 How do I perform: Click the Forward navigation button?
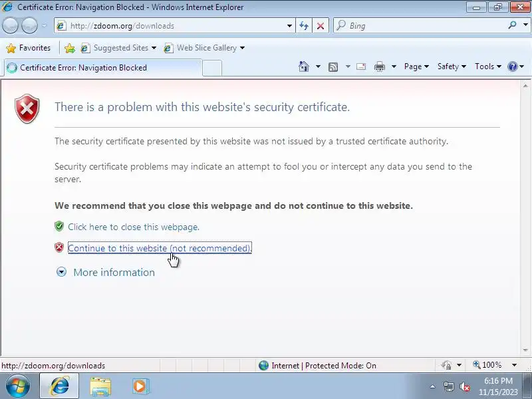29,25
